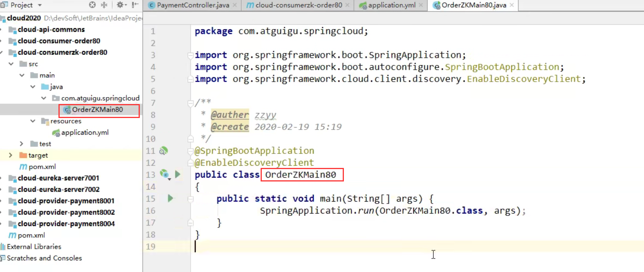Viewport: 644px width, 272px height.
Task: Expand the test folder chevron
Action: tap(21, 144)
